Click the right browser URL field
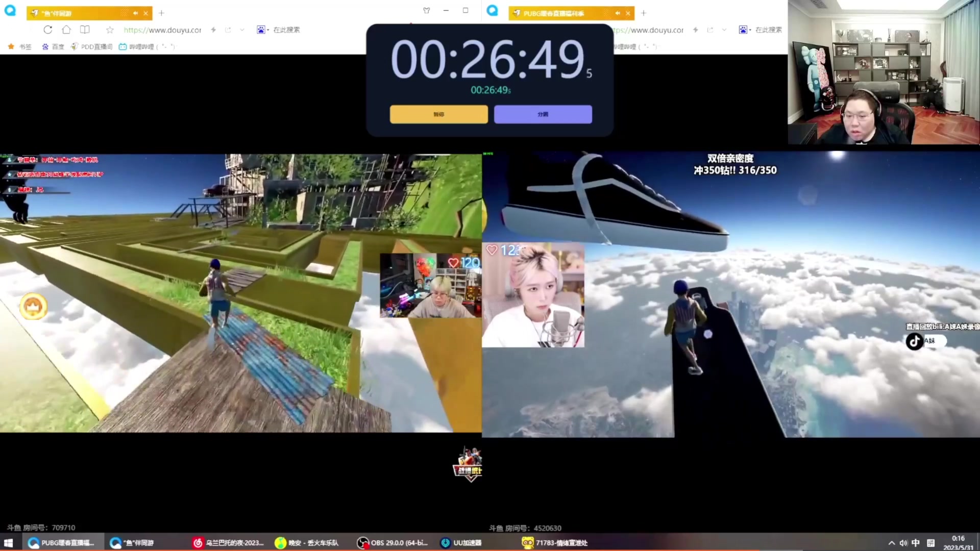This screenshot has height=551, width=980. [648, 30]
